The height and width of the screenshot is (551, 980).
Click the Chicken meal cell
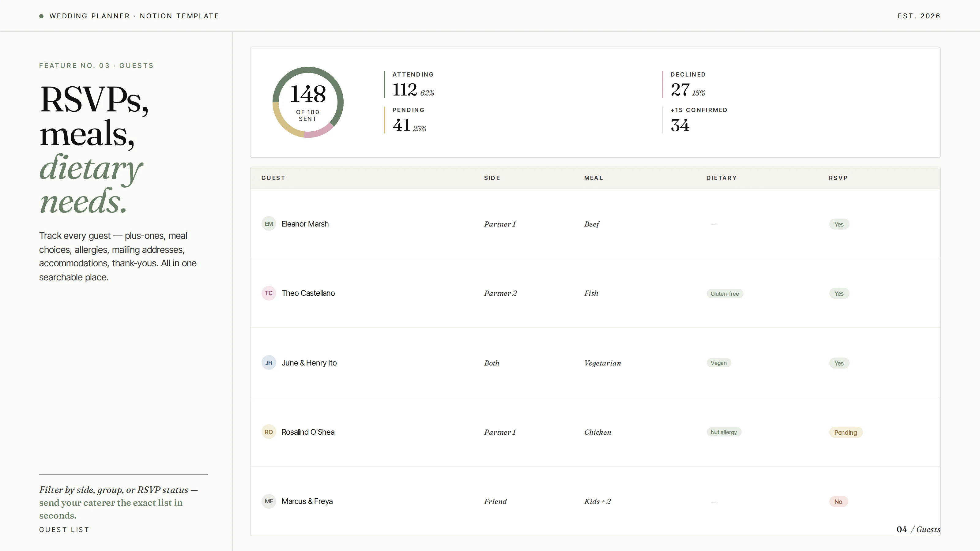click(598, 432)
